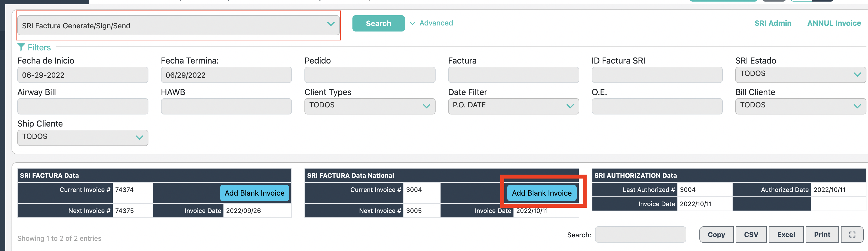Screen dimensions: 868x251
Task: Open the SRI Factura Generate/Sign/Send dropdown
Action: [178, 25]
